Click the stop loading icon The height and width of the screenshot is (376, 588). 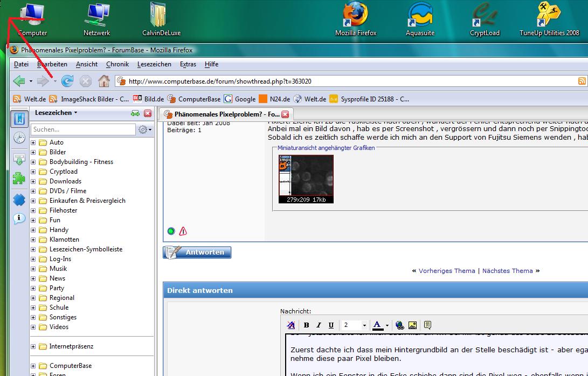(x=86, y=81)
